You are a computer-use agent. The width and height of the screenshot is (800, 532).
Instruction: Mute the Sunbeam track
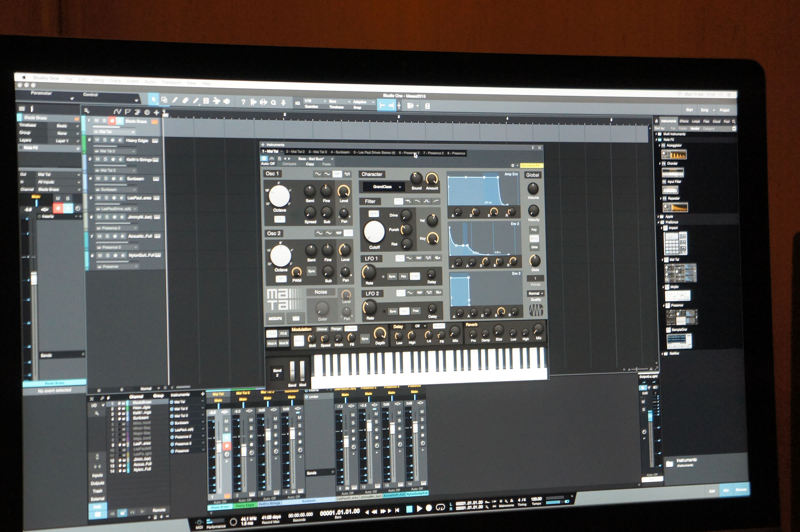click(98, 179)
